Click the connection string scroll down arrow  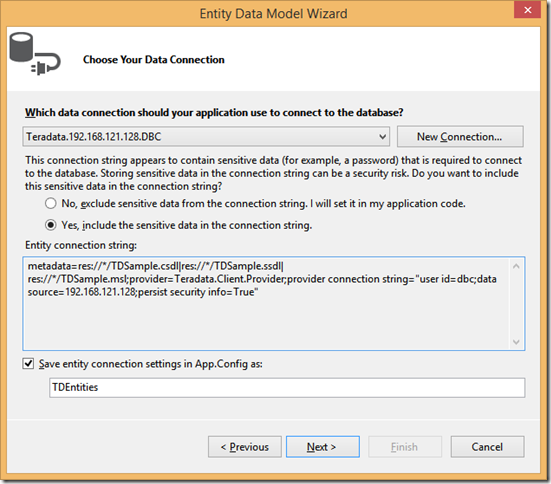[x=516, y=342]
